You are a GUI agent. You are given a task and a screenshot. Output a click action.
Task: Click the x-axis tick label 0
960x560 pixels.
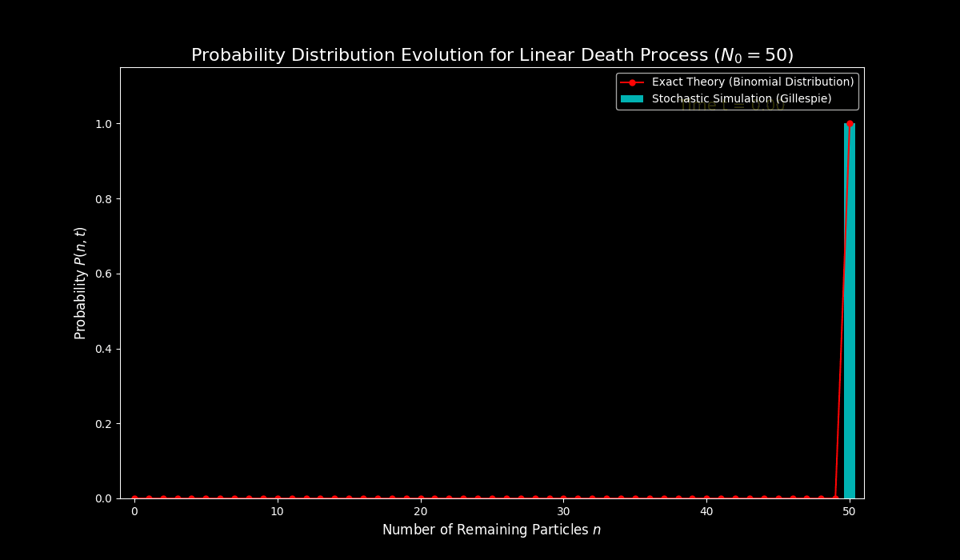pos(134,512)
